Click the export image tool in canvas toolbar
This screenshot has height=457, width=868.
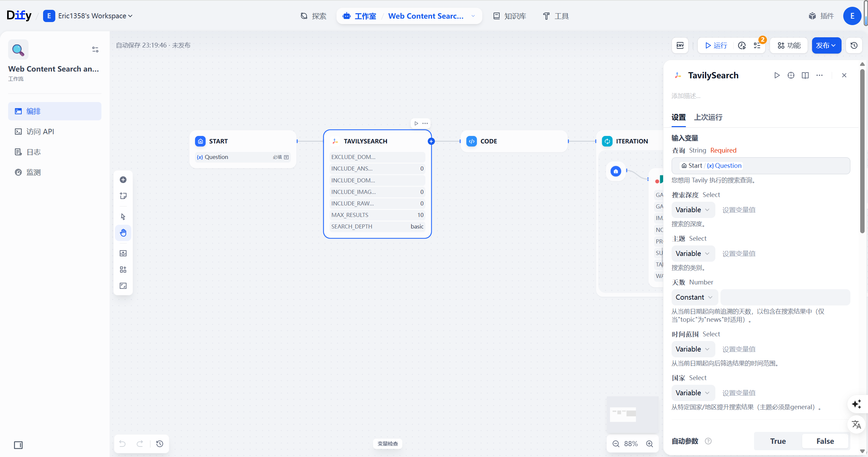(x=123, y=253)
